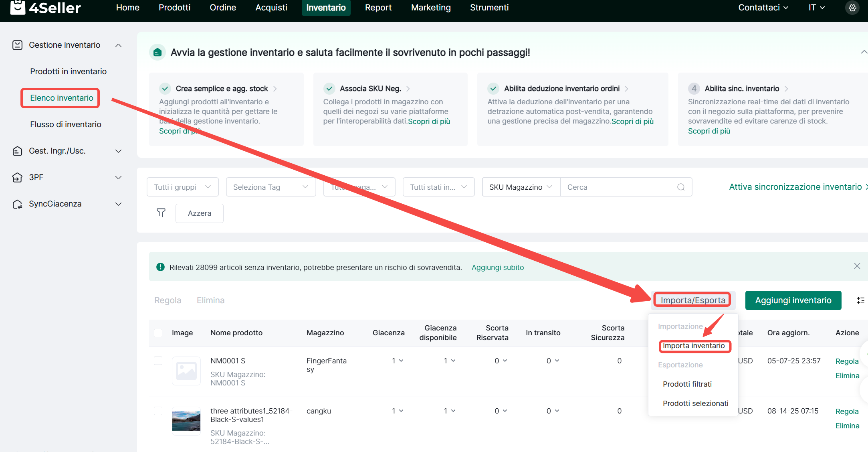This screenshot has height=452, width=868.
Task: Check the NM0001 S row checkbox
Action: (158, 361)
